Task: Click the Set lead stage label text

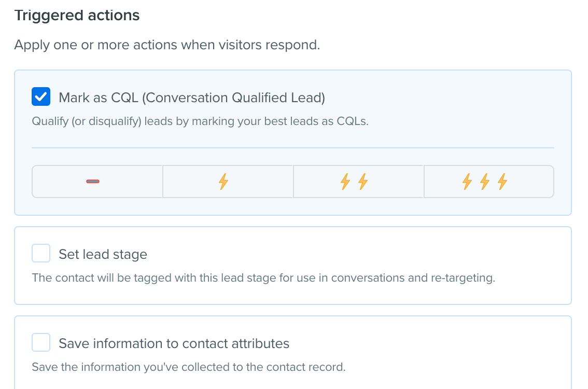Action: tap(103, 254)
